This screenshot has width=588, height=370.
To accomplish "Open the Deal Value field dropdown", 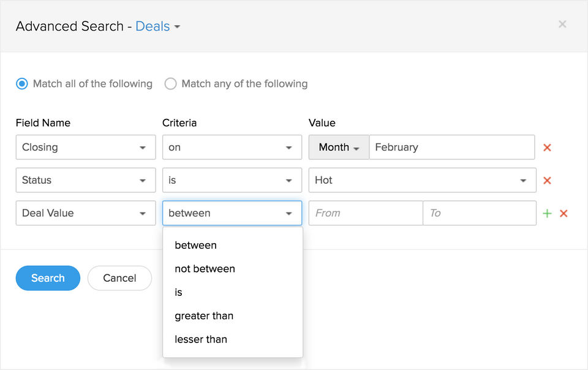I will pyautogui.click(x=86, y=214).
